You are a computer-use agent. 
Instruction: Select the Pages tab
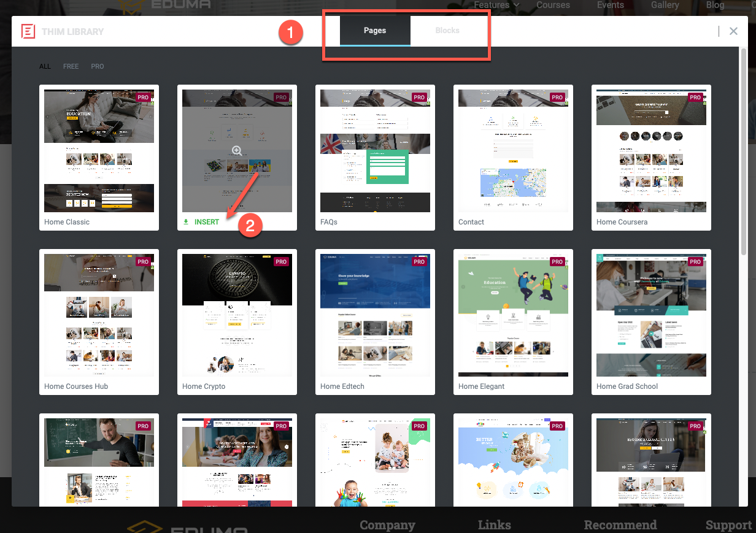pos(375,31)
